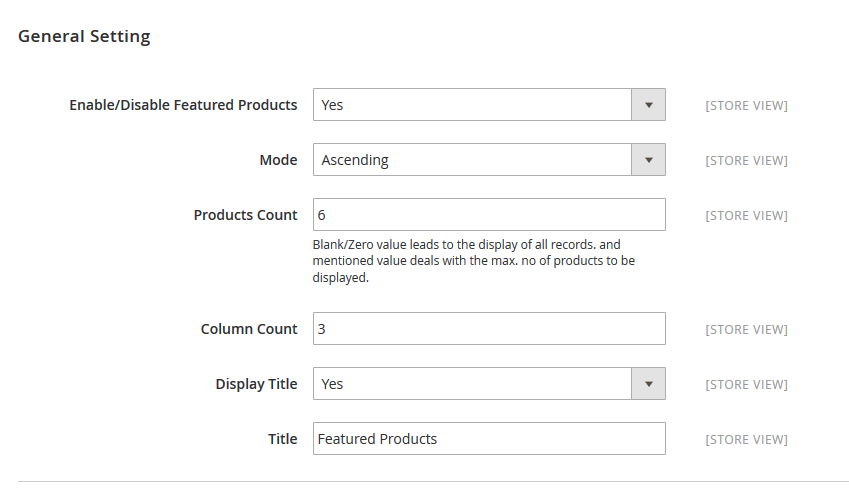Expand the Display Title dropdown showing Yes
Image resolution: width=849 pixels, height=488 pixels.
tap(472, 384)
